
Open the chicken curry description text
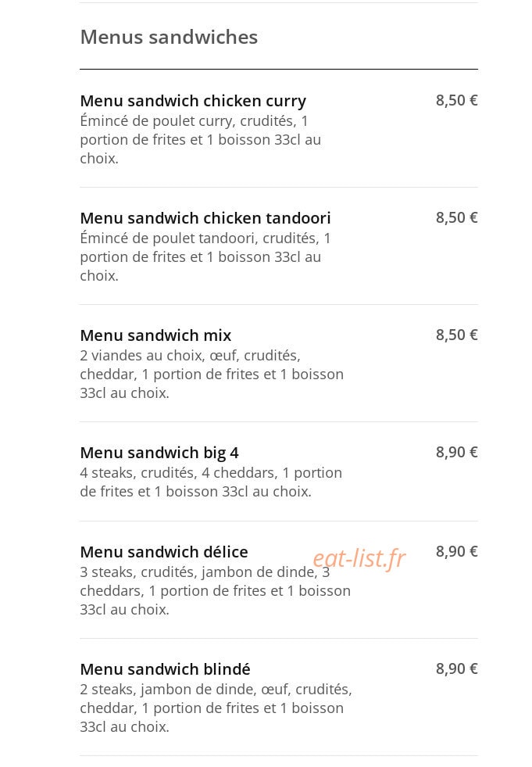click(201, 139)
